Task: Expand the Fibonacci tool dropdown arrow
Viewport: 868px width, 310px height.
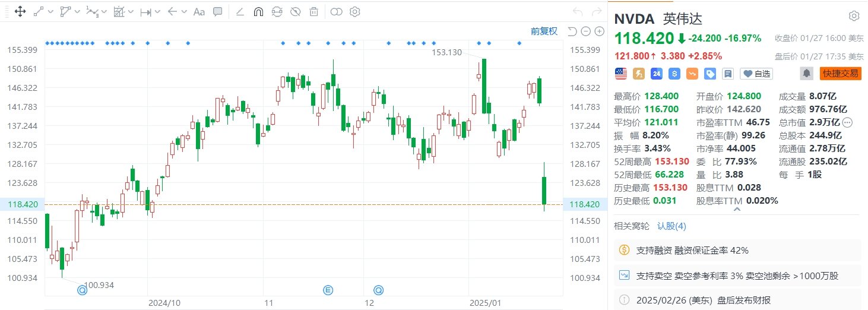Action: point(130,12)
